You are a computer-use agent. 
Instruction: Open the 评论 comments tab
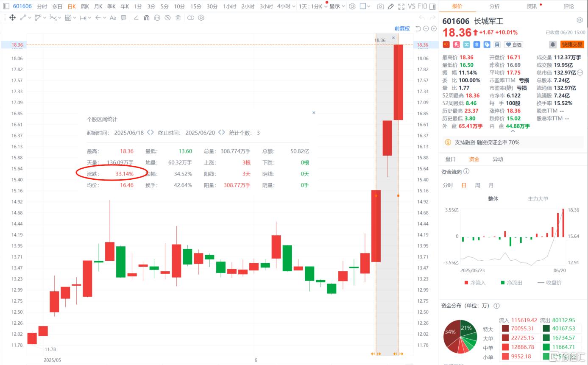[x=569, y=6]
